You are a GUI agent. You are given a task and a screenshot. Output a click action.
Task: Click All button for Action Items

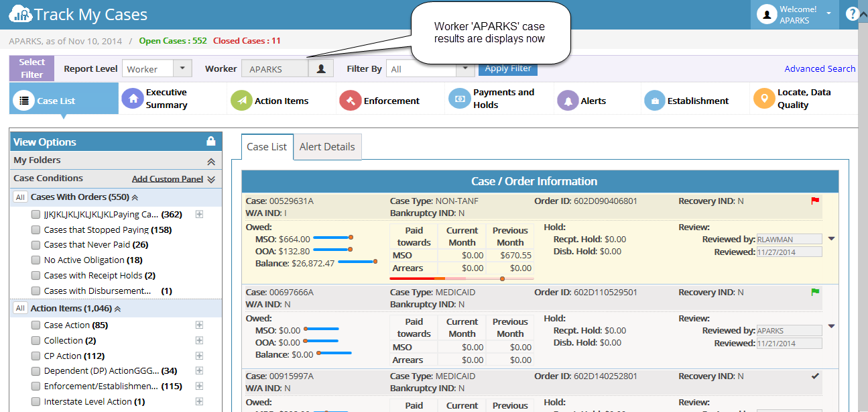20,309
